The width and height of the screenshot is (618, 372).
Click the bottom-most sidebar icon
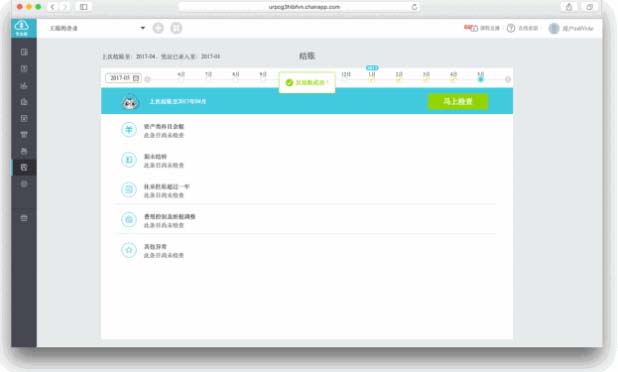tap(24, 218)
